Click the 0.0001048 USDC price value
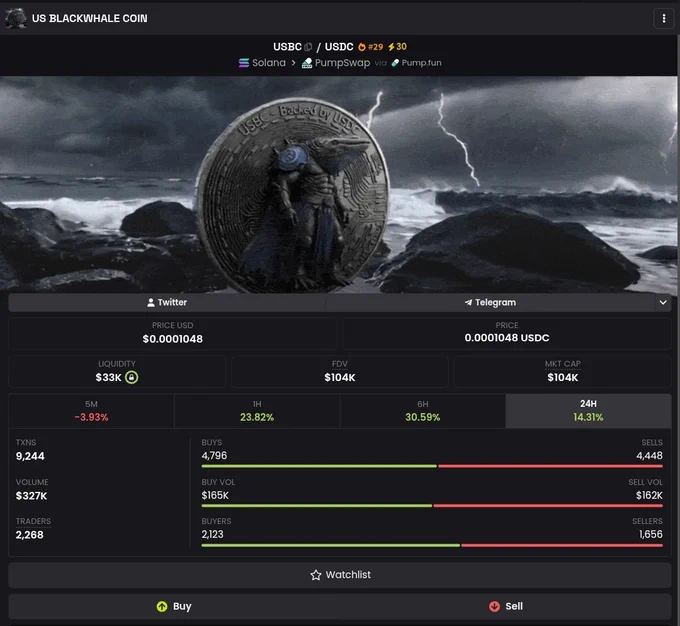This screenshot has height=626, width=680. (507, 338)
